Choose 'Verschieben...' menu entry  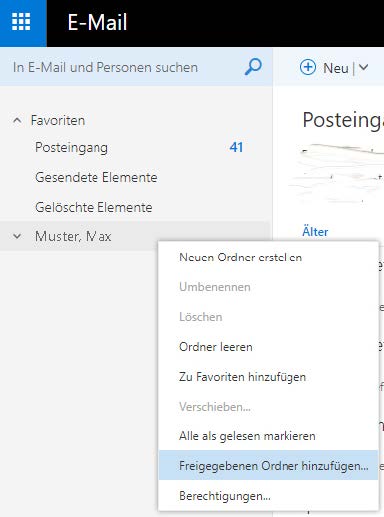268,407
